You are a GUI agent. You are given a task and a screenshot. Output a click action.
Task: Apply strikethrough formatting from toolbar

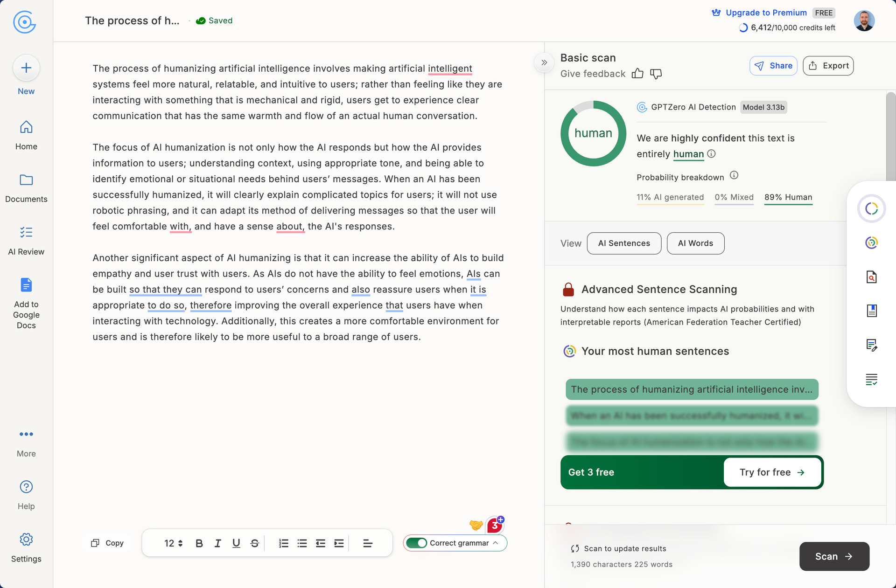pyautogui.click(x=255, y=543)
